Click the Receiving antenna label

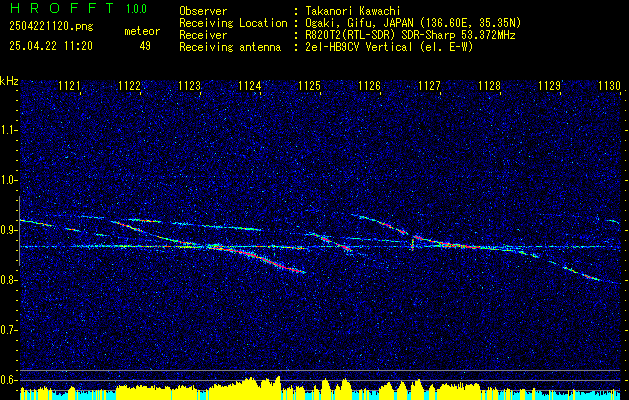click(x=230, y=47)
